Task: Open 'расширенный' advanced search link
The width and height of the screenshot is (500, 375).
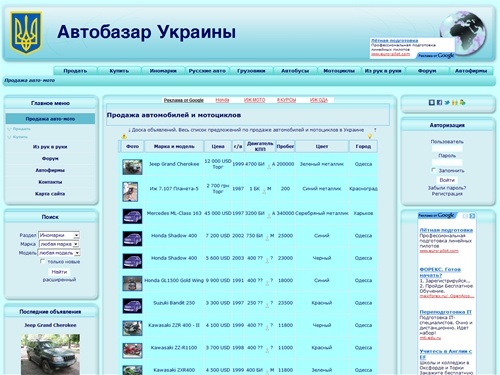Action: (59, 280)
